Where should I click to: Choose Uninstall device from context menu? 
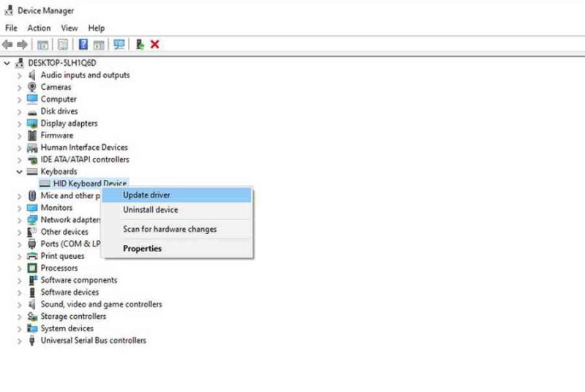[x=177, y=210]
